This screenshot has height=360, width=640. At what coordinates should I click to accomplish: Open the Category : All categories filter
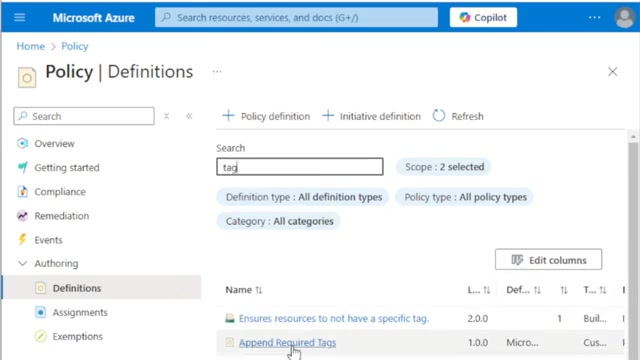279,221
